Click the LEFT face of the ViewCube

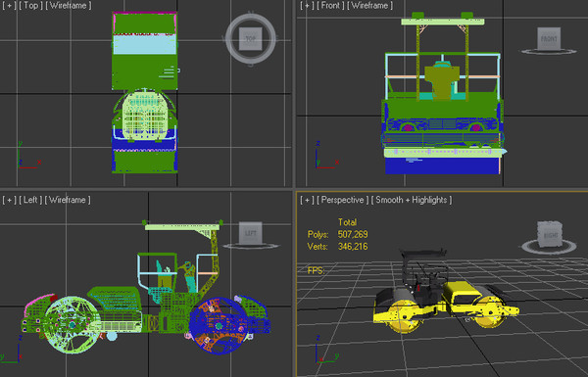251,233
